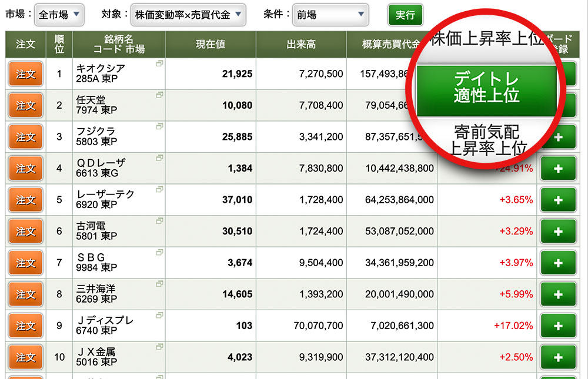
Task: Place order with 注文 button for 三井海洋
Action: coord(26,294)
